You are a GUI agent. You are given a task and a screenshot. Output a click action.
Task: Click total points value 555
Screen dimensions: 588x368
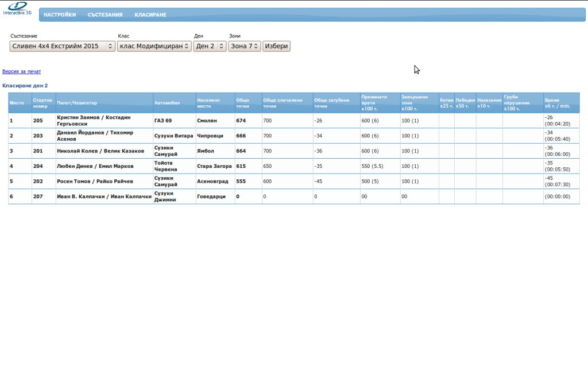coord(241,181)
